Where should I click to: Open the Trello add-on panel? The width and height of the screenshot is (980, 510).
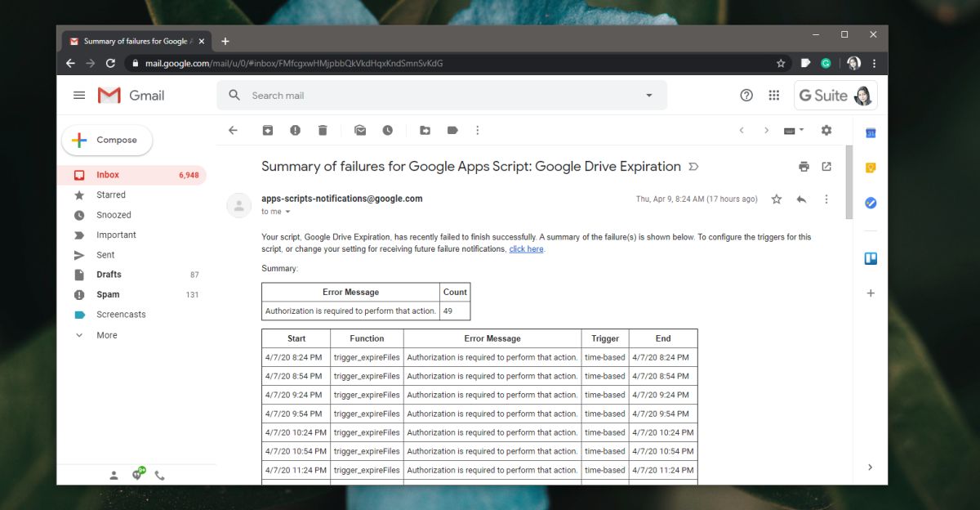coord(871,258)
